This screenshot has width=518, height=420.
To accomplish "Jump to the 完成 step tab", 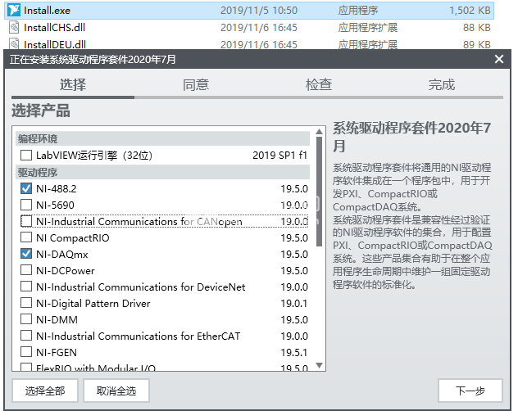I will pyautogui.click(x=442, y=85).
